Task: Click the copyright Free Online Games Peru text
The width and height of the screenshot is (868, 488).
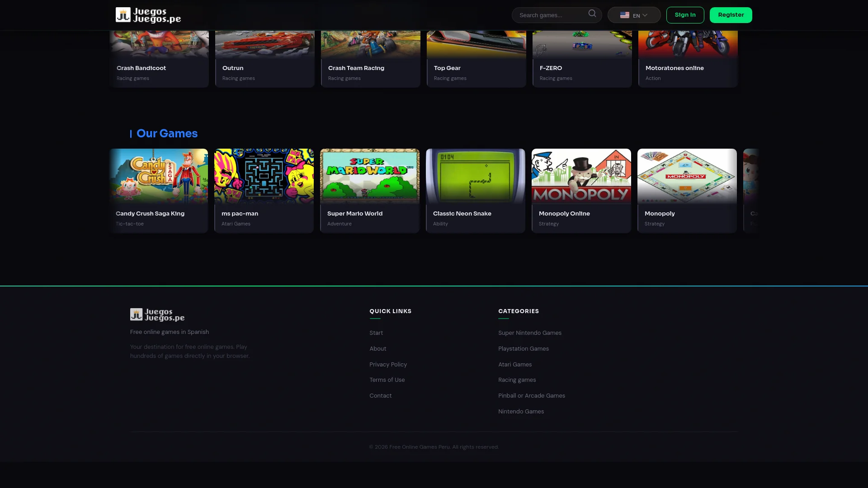Action: (x=434, y=447)
